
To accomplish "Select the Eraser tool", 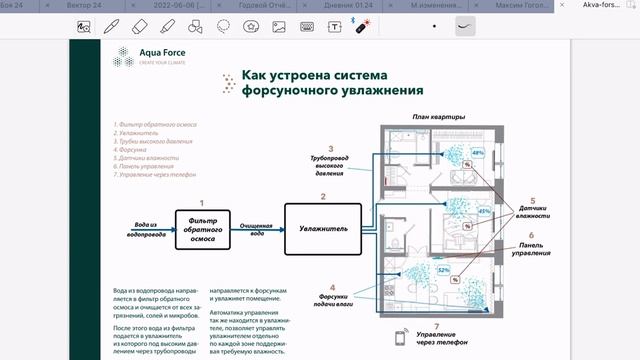I will (140, 27).
